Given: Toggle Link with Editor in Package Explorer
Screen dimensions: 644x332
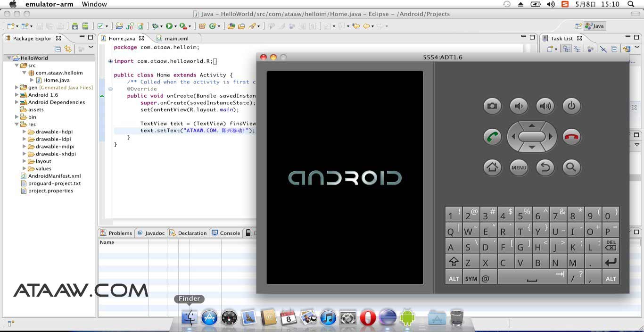Looking at the screenshot, I should [x=68, y=49].
